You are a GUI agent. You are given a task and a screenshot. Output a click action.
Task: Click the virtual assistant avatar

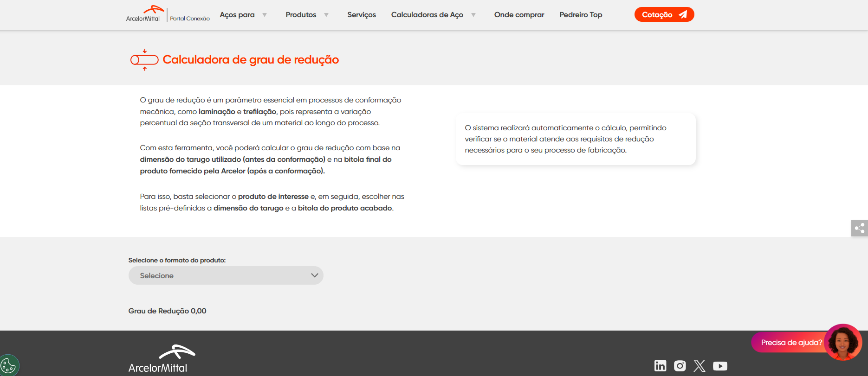(843, 342)
